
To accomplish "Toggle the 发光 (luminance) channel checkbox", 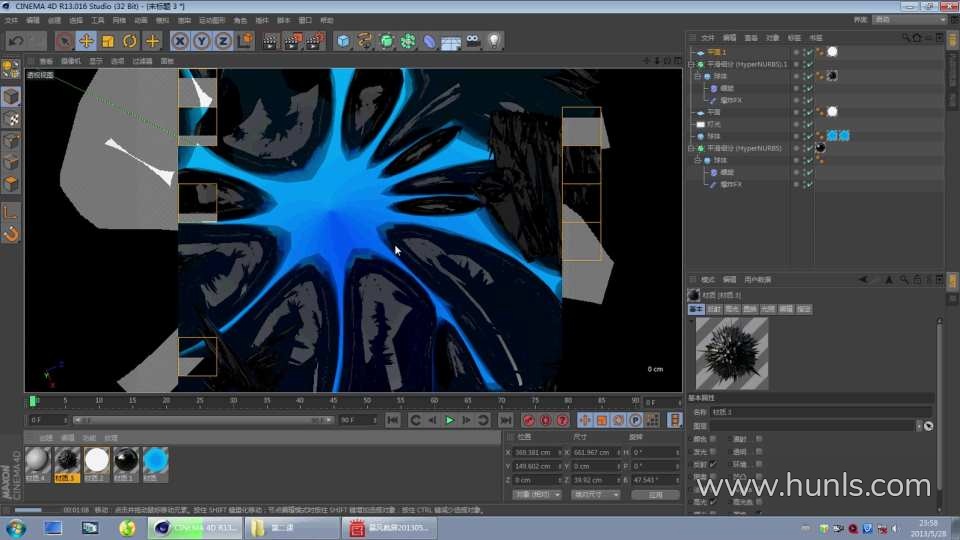I will coord(713,451).
